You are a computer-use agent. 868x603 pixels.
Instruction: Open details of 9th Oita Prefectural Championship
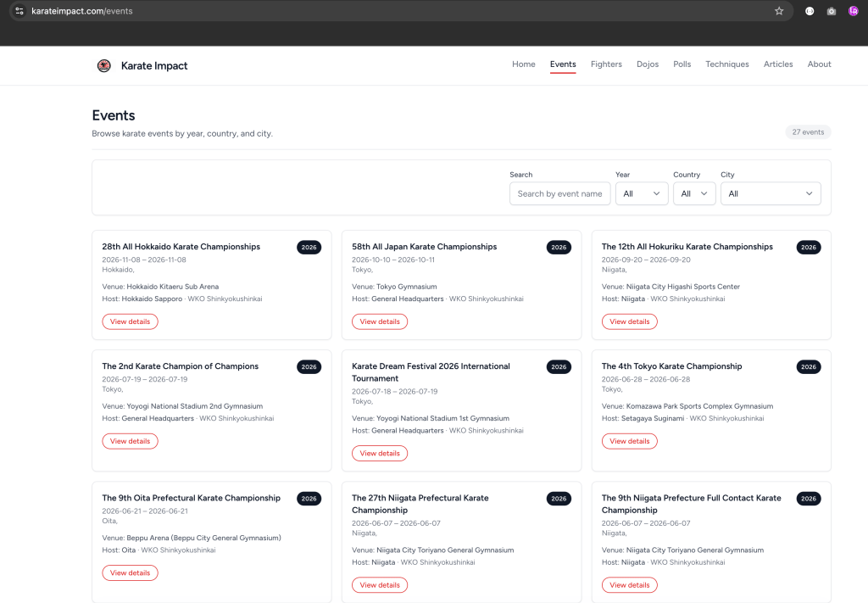(130, 572)
